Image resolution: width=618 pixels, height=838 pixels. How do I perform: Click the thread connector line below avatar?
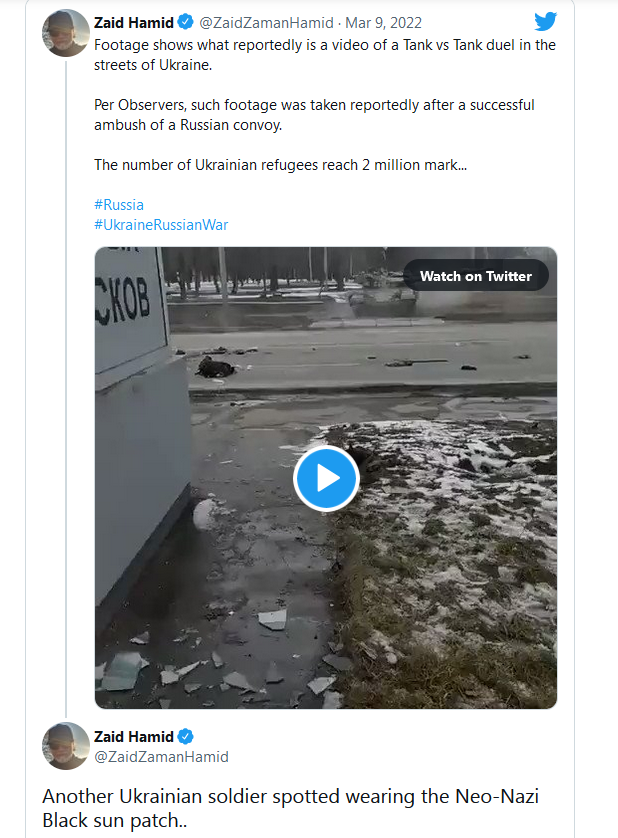tap(66, 389)
